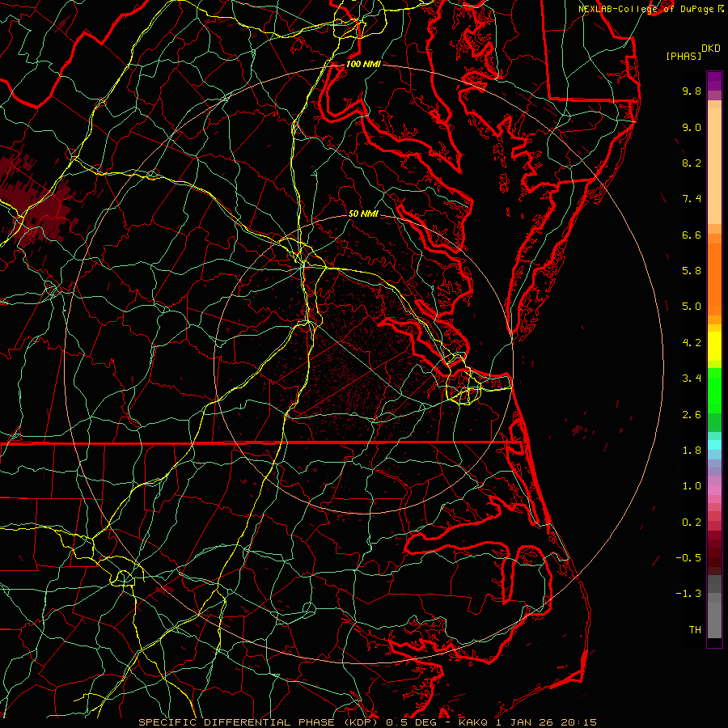The image size is (728, 728).
Task: Click the KAKQ timestamp text 1 JAN 26 20:15
Action: click(x=546, y=722)
